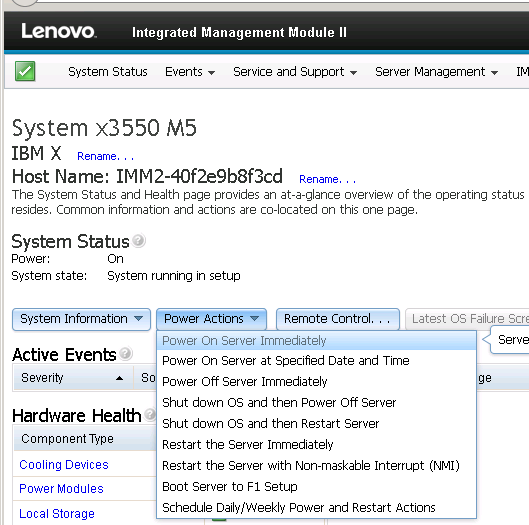Viewport: 529px width, 525px height.
Task: Click the Component Type column header
Action: point(85,439)
